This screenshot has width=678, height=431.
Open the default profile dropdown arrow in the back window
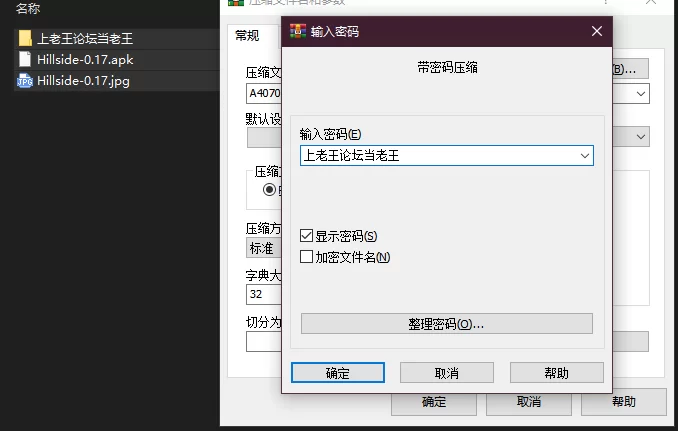pyautogui.click(x=641, y=137)
